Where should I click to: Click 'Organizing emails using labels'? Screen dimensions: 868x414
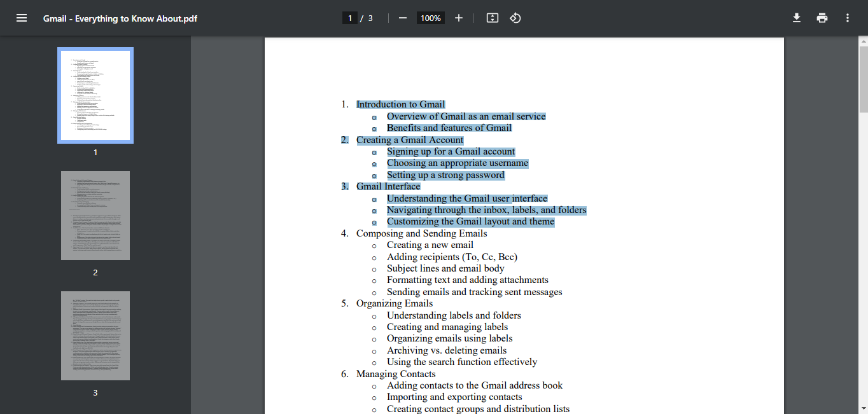pos(450,338)
